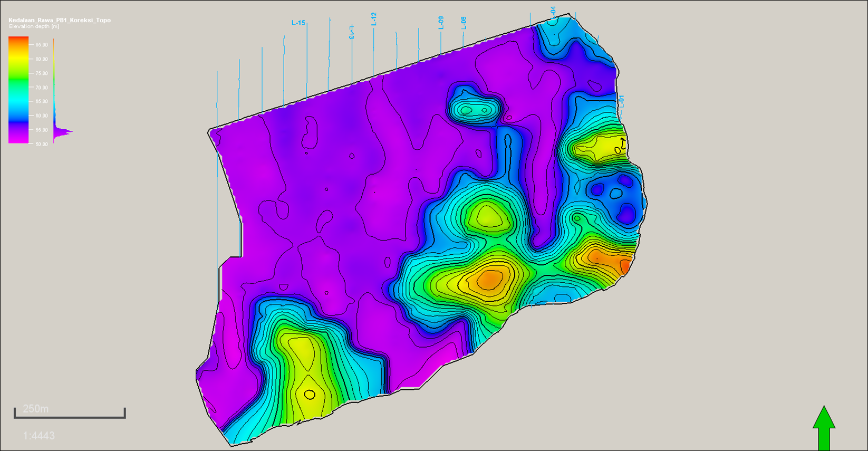Viewport: 868px width, 451px height.
Task: Click the L-01 survey line label
Action: click(x=621, y=101)
